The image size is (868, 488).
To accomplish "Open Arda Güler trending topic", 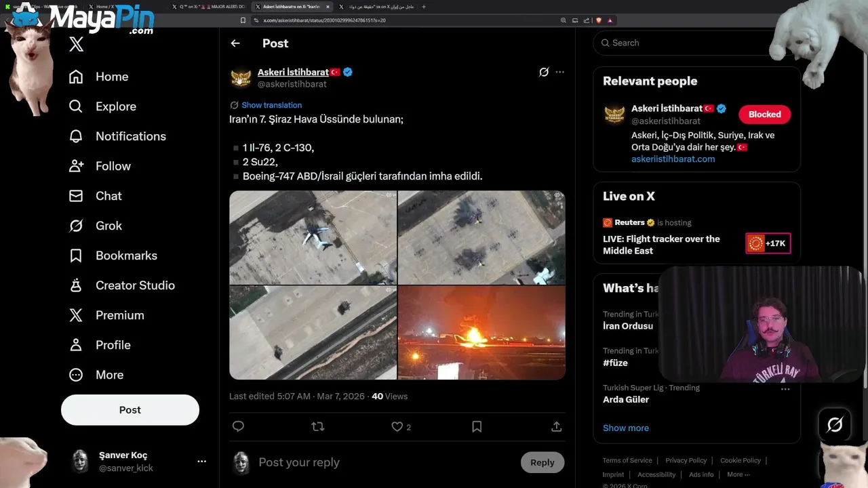I will tap(626, 399).
